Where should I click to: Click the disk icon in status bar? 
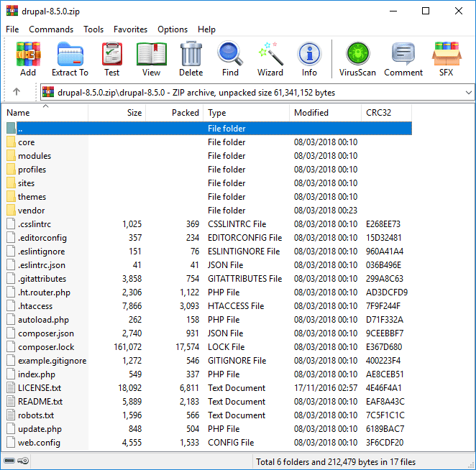tap(9, 461)
